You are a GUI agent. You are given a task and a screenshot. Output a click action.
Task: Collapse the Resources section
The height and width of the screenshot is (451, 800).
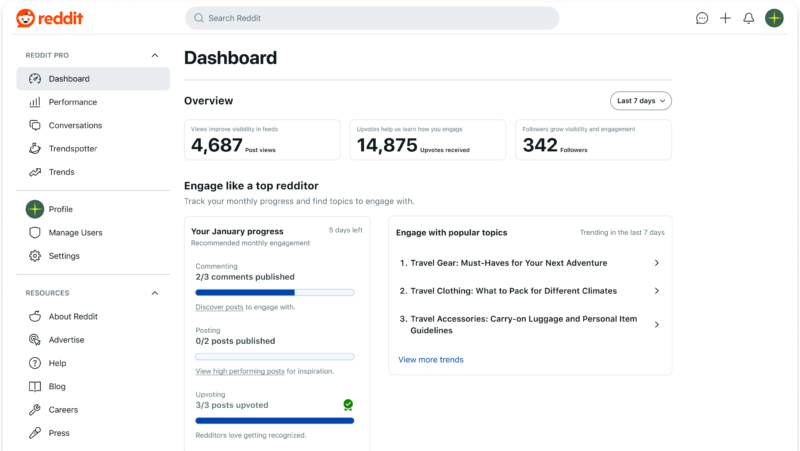coord(155,293)
